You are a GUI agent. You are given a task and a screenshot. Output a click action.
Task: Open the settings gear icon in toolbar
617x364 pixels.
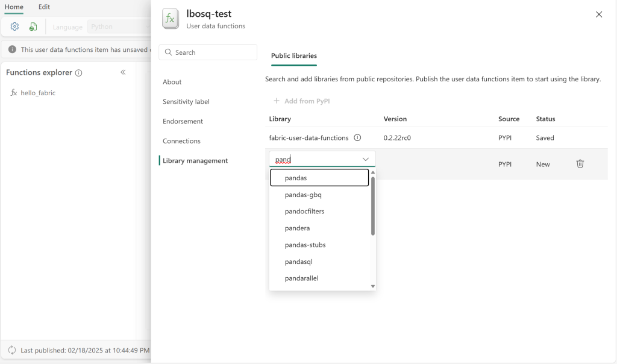tap(14, 27)
